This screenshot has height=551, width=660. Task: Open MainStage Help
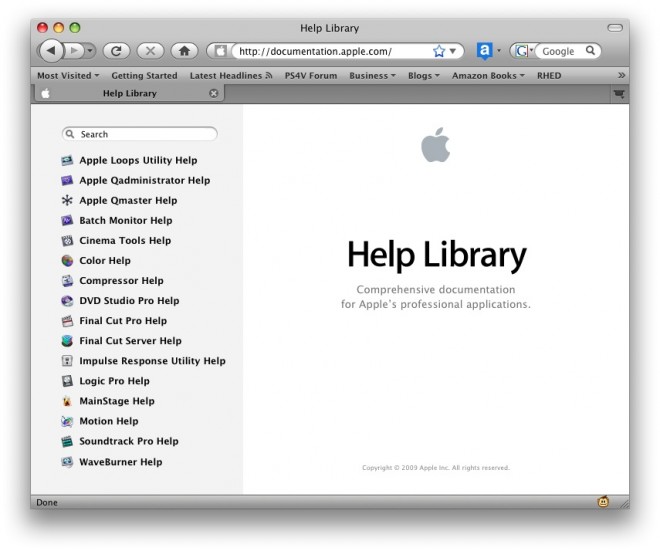[x=117, y=401]
